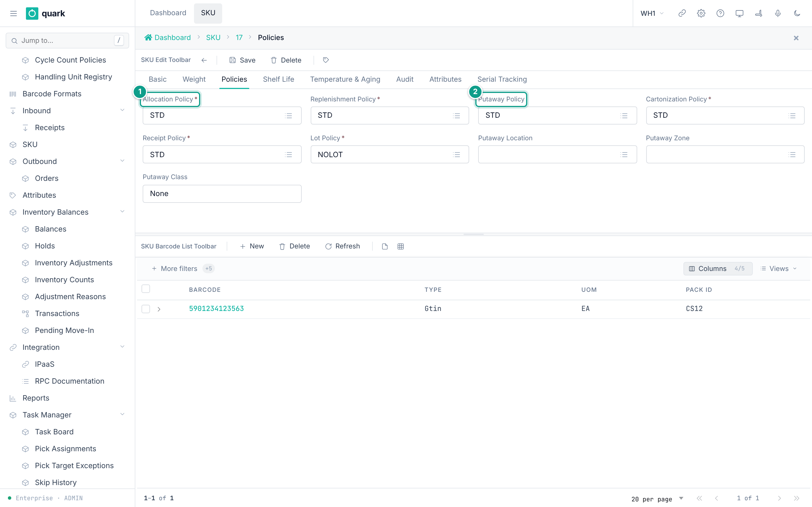Toggle dark mode moon icon
This screenshot has height=507, width=812.
point(797,14)
